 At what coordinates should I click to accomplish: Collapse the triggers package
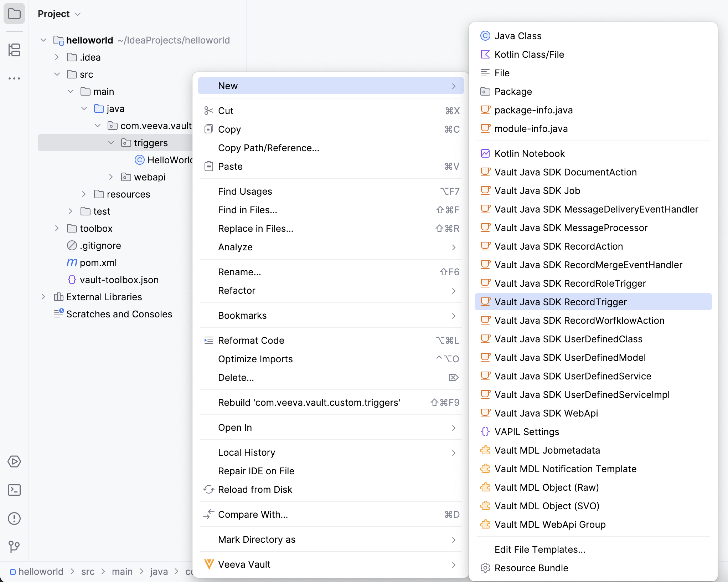tap(111, 143)
